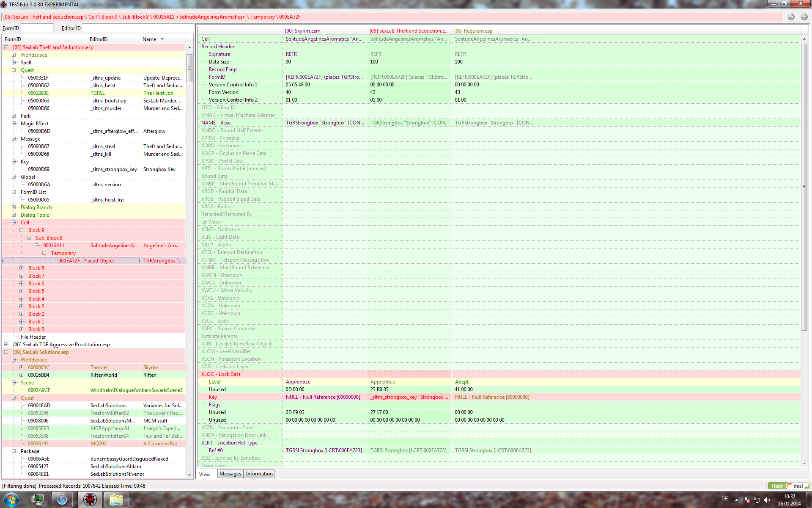
Task: Click the [00] Skyrim.esm column header
Action: point(325,31)
